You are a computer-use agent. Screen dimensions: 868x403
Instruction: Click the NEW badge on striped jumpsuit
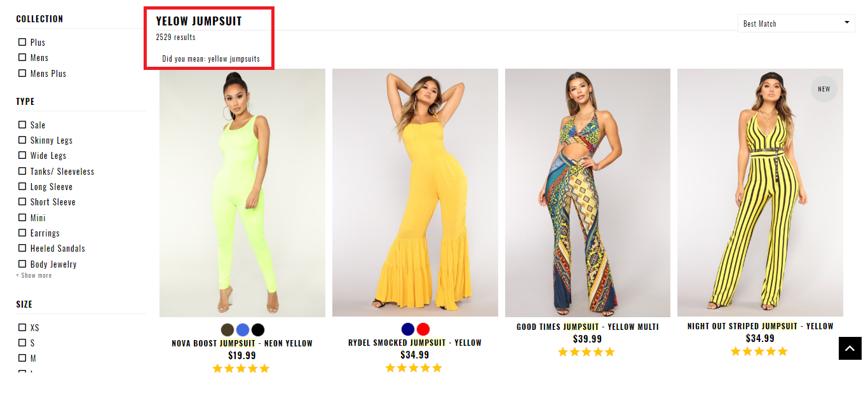tap(824, 89)
